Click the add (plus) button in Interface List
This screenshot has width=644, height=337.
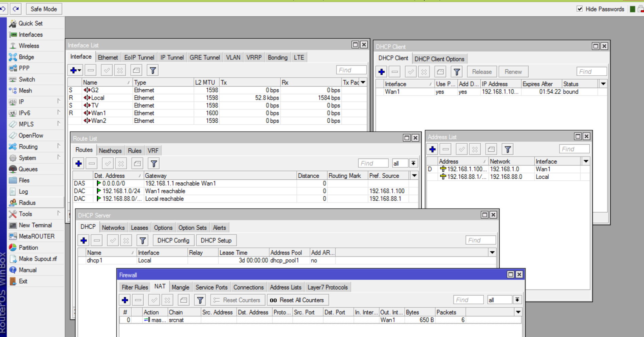(74, 70)
